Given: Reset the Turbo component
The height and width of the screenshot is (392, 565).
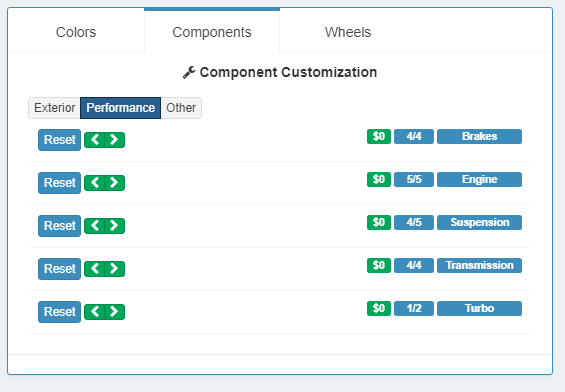Looking at the screenshot, I should [x=59, y=312].
